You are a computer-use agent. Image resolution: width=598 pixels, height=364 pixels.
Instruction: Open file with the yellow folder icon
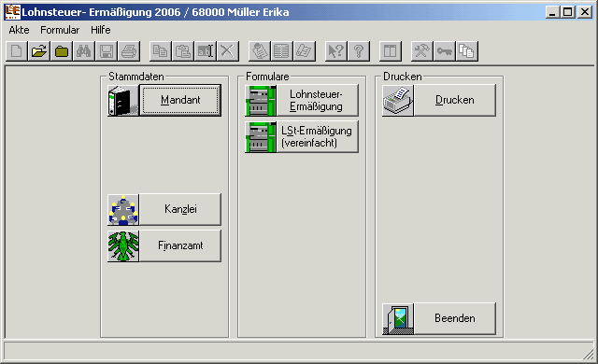coord(39,51)
